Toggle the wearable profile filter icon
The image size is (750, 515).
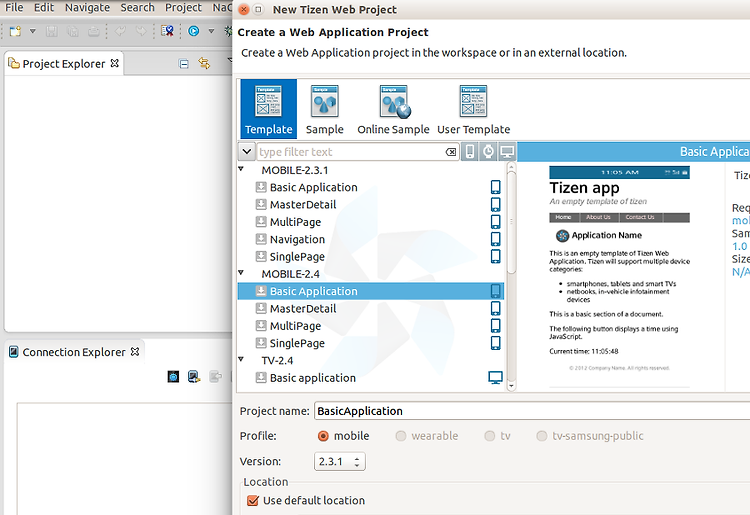(x=488, y=152)
